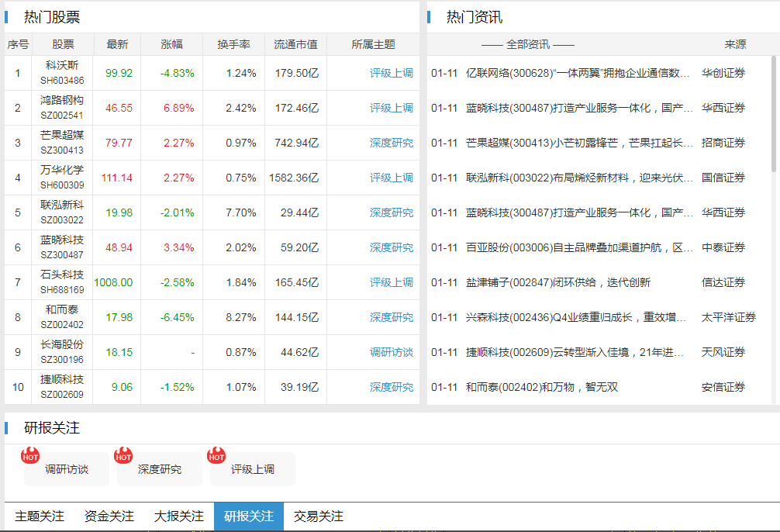The width and height of the screenshot is (780, 532).
Task: Open 芒果超媒(300413) 小芒初露锋芒 news
Action: [x=579, y=143]
